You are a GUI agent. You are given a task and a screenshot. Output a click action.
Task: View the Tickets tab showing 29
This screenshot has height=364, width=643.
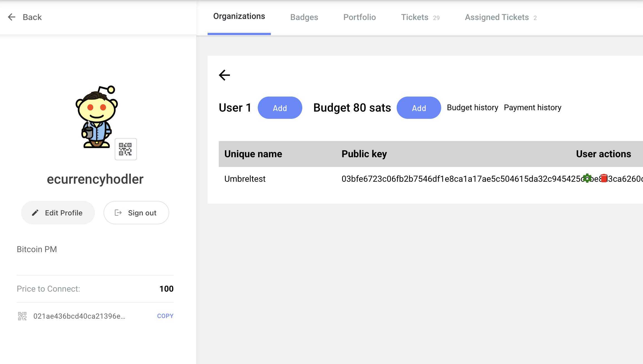click(414, 17)
